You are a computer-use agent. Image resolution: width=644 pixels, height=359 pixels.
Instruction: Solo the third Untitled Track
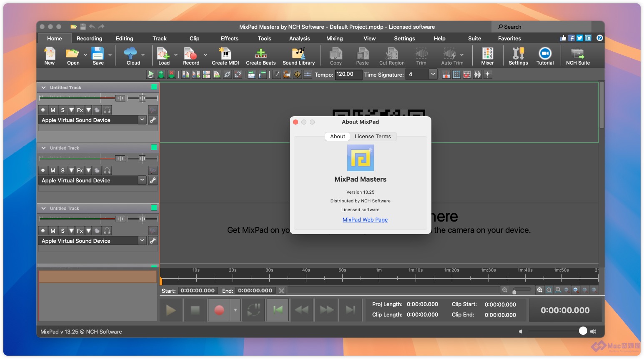[x=63, y=231]
